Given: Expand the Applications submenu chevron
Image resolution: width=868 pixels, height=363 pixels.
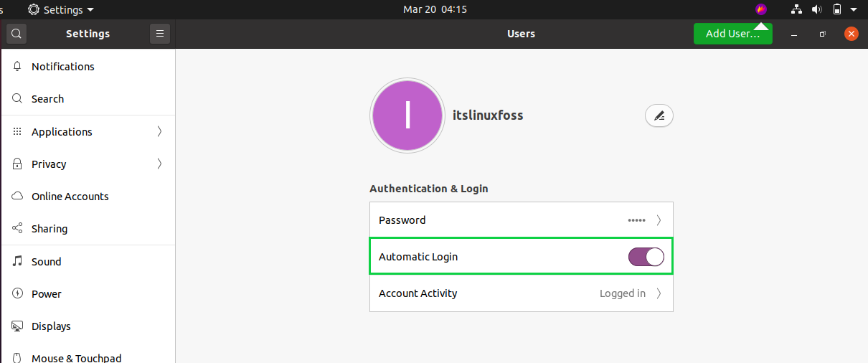Looking at the screenshot, I should pos(159,131).
